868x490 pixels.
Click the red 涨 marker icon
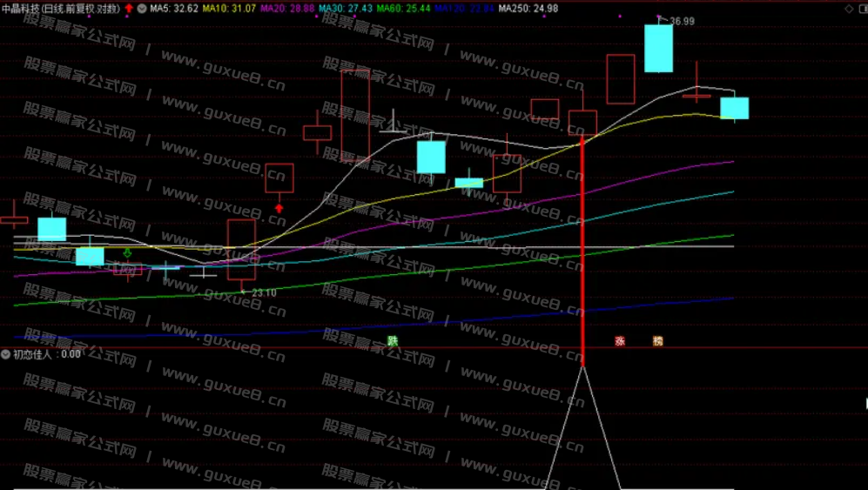(620, 341)
